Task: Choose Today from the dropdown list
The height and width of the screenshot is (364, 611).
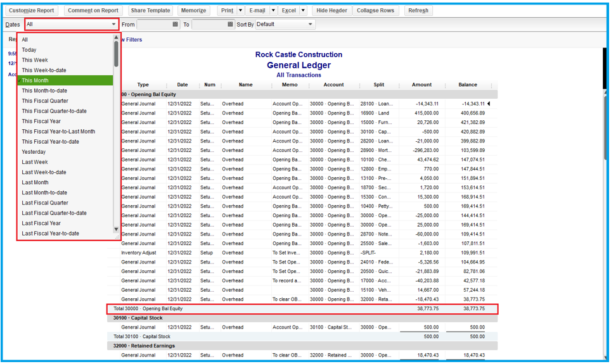Action: pos(29,50)
